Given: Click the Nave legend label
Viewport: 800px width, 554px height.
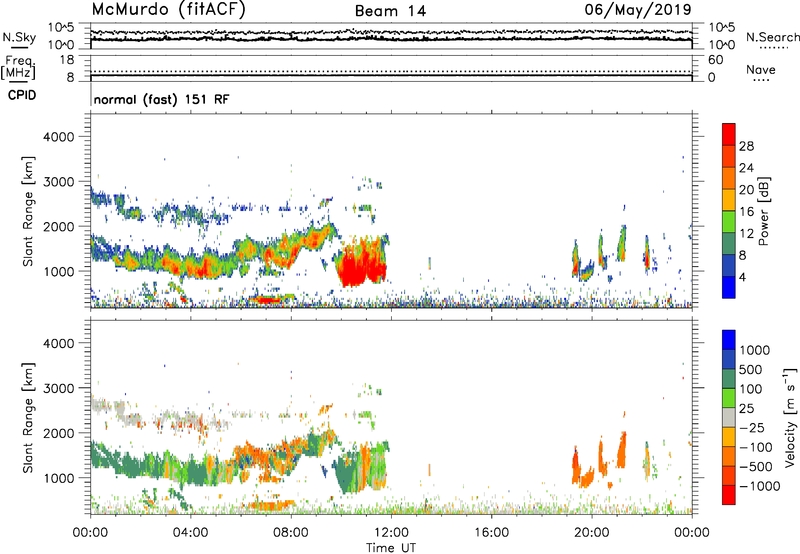Looking at the screenshot, I should (x=761, y=69).
